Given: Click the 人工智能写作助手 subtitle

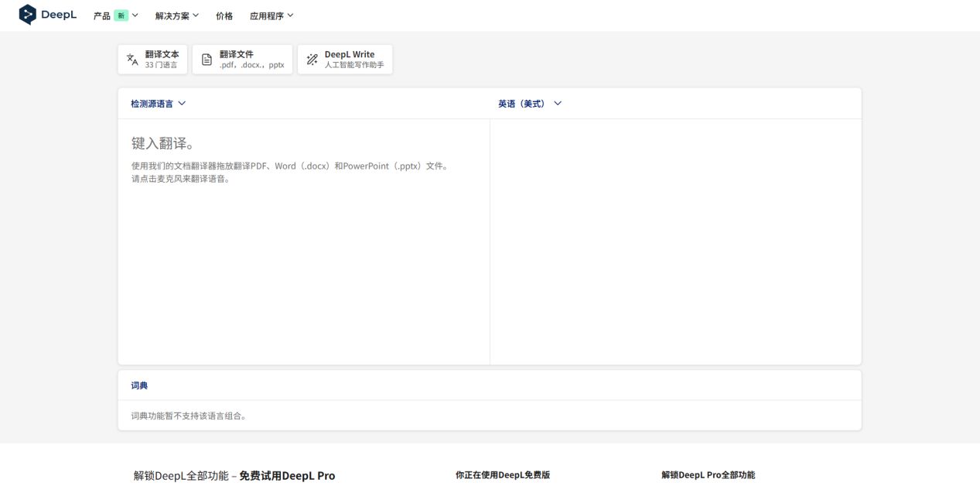Looking at the screenshot, I should [354, 65].
